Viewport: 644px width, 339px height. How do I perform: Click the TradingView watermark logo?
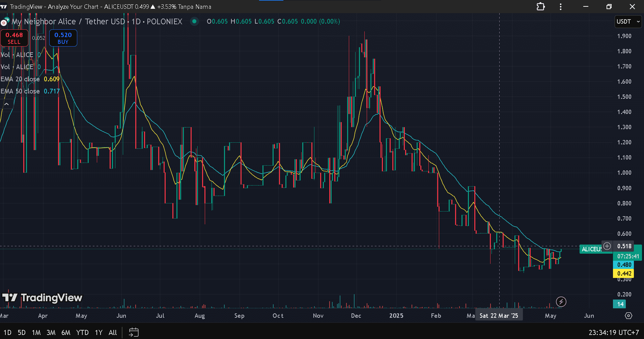tap(43, 298)
